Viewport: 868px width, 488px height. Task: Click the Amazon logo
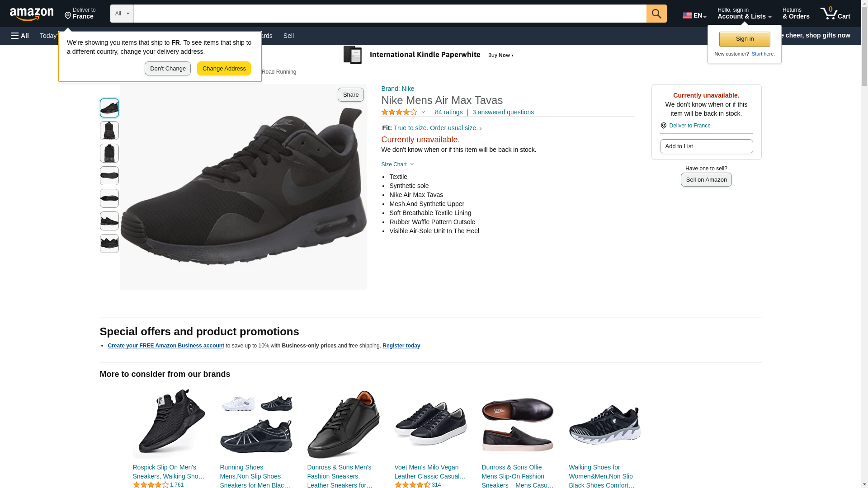(32, 14)
